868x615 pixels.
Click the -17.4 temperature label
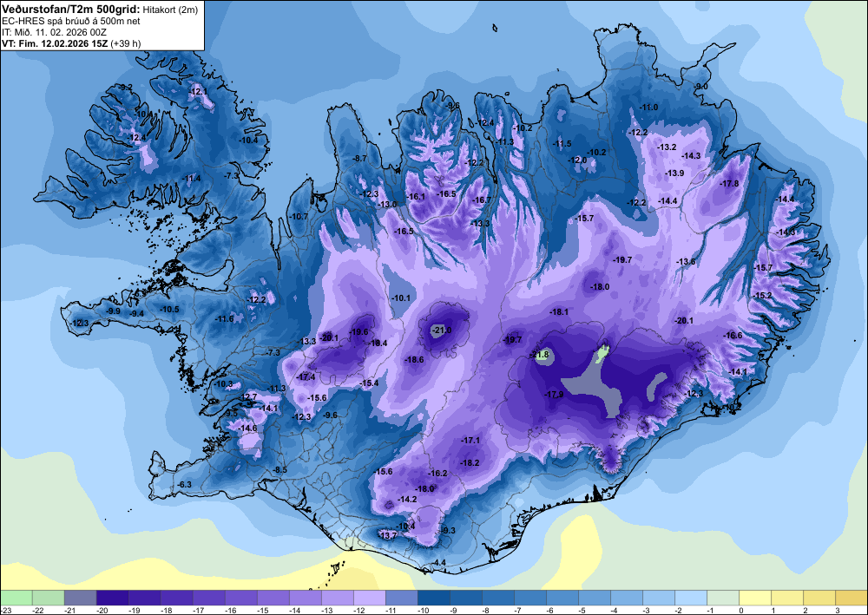306,376
